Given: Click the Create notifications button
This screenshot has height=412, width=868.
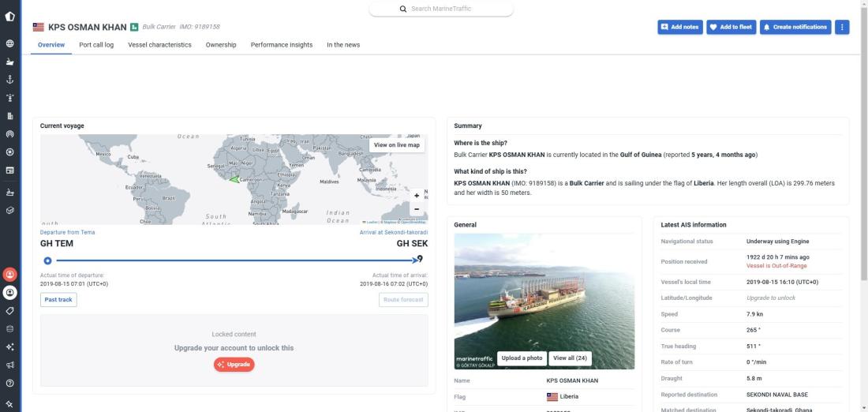Looking at the screenshot, I should [x=795, y=27].
